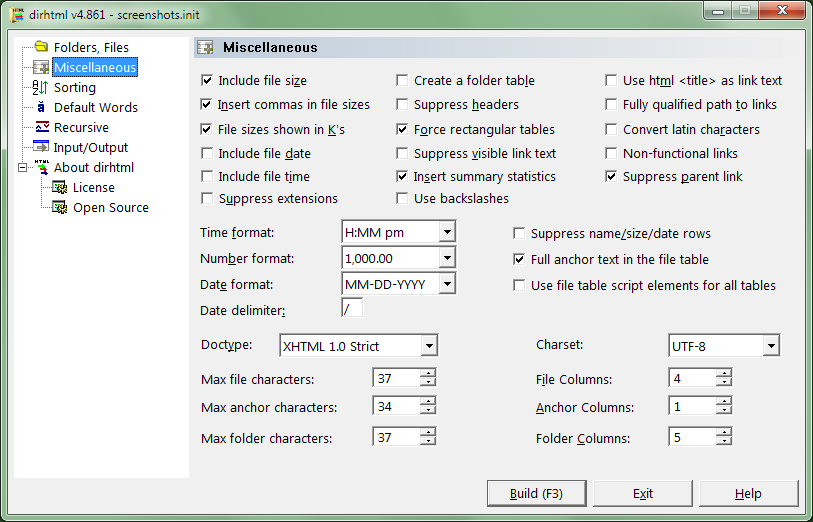813x522 pixels.
Task: Open the License page
Action: tap(94, 187)
